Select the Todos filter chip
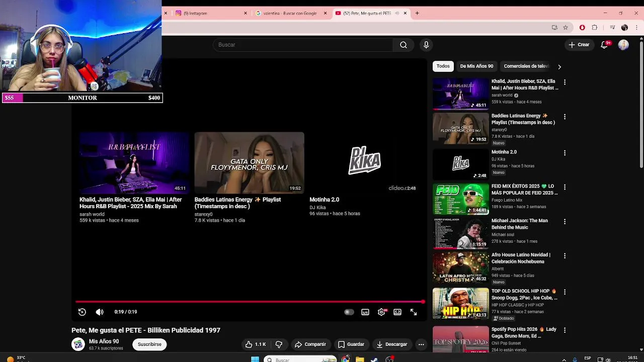This screenshot has width=644, height=362. [x=443, y=66]
